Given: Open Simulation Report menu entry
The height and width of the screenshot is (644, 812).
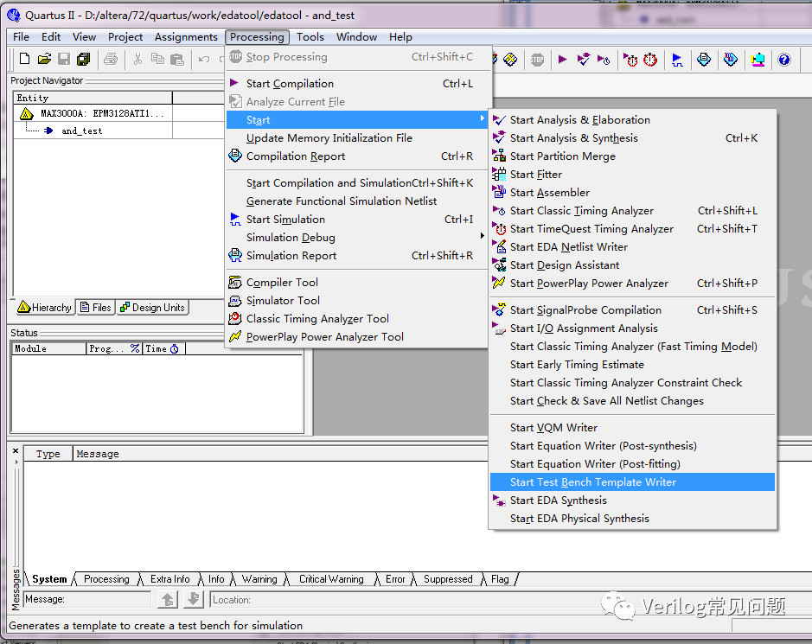Looking at the screenshot, I should (x=358, y=255).
